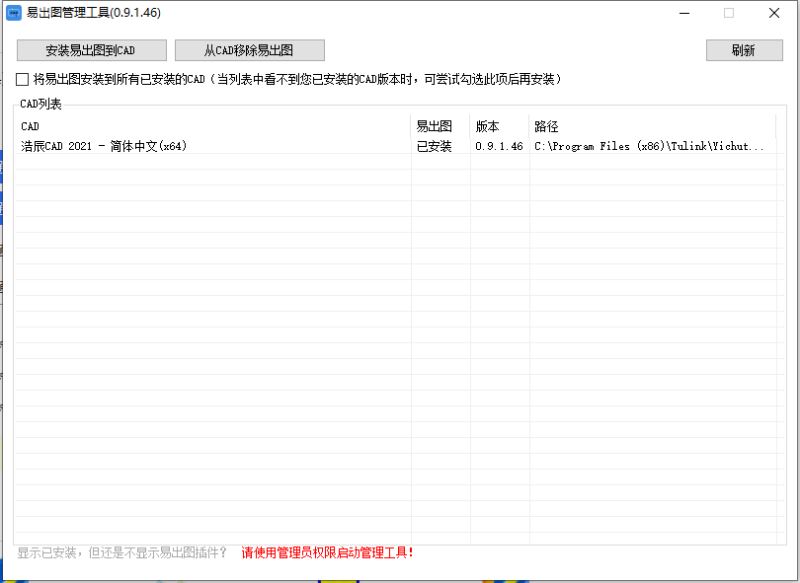800x583 pixels.
Task: Click the 路径 column header
Action: click(x=653, y=126)
